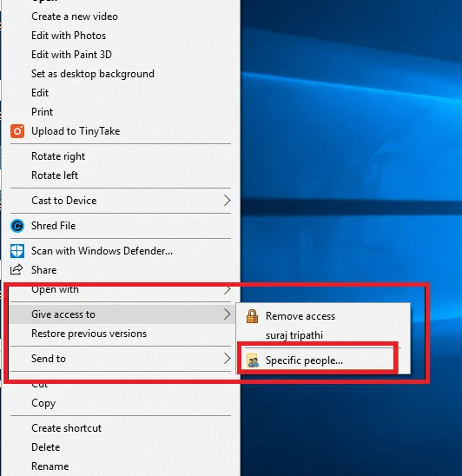Click the Share arrow icon
This screenshot has height=476, width=462.
16,269
